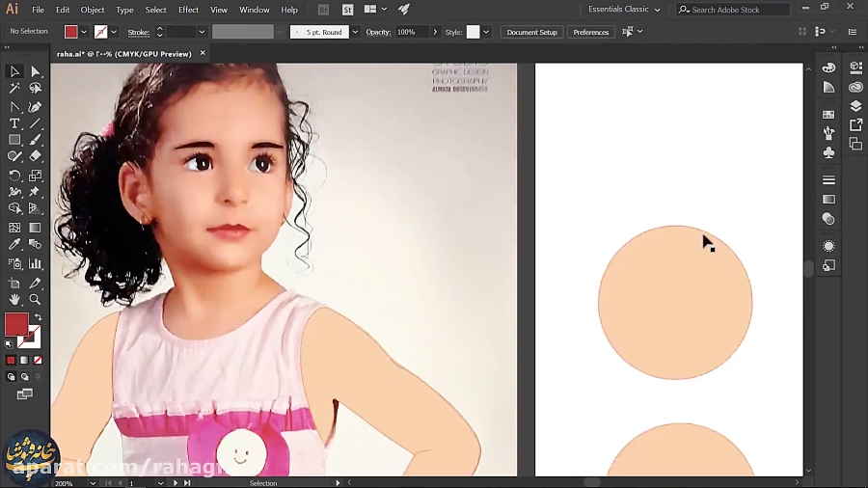
Task: Open Essentials Classic workspace switcher
Action: click(624, 10)
